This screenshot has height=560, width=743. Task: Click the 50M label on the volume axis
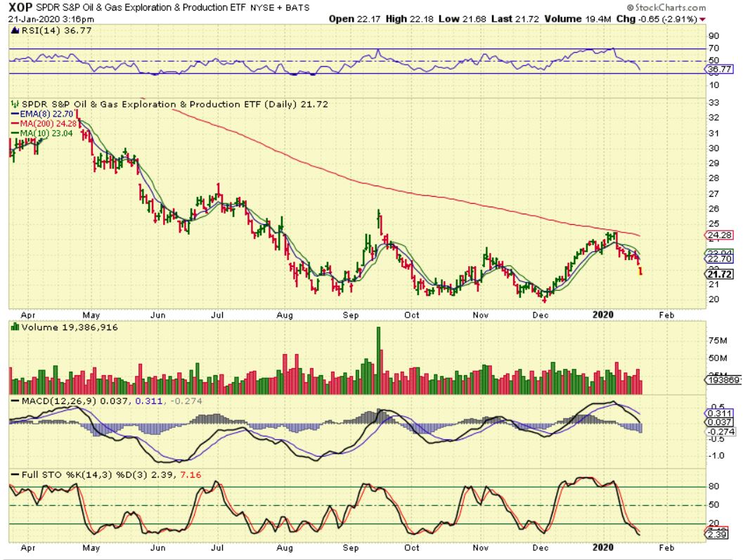tap(718, 358)
